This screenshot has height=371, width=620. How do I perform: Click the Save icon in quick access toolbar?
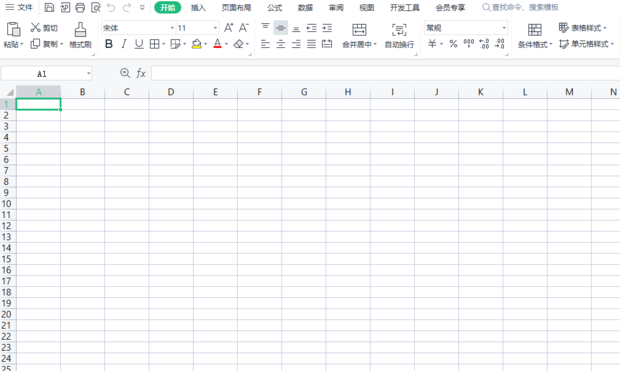point(49,7)
